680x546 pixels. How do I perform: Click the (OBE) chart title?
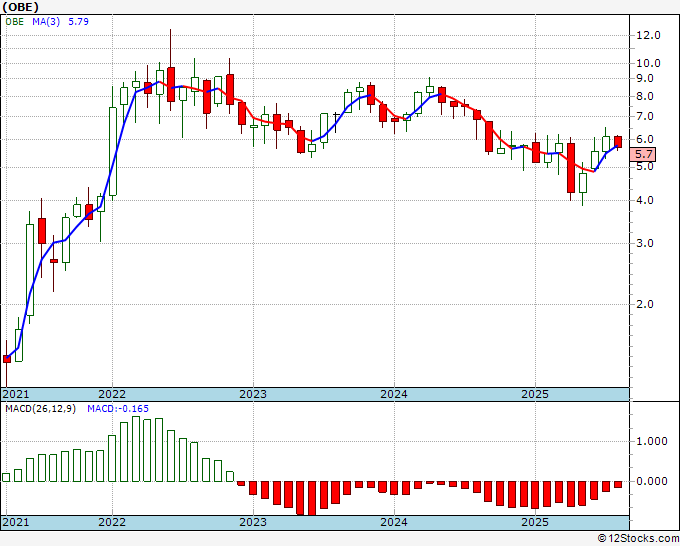point(20,7)
